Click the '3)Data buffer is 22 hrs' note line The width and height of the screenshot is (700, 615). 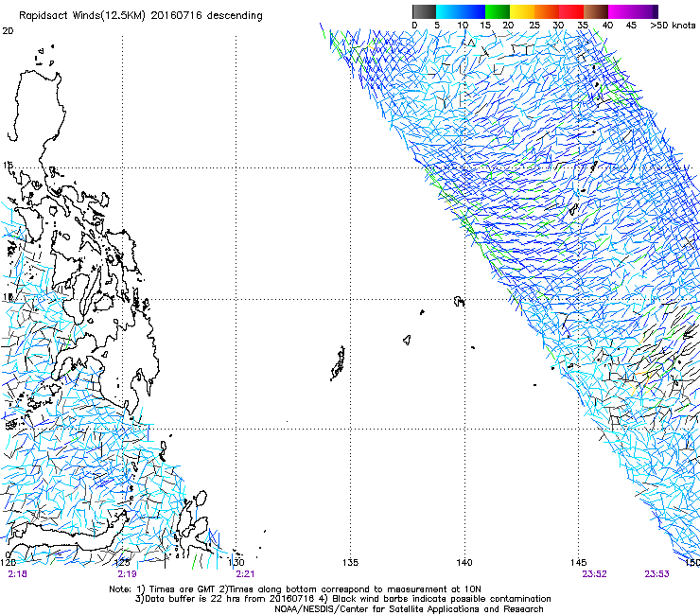(342, 599)
